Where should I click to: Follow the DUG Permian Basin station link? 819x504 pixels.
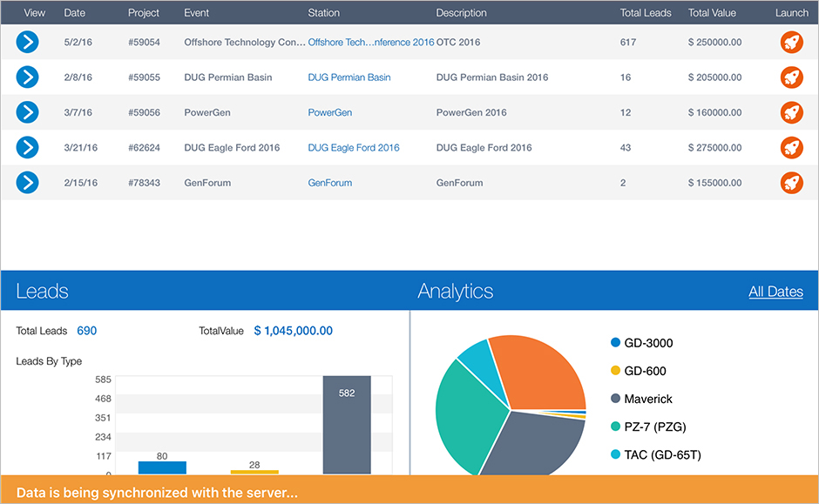(349, 77)
